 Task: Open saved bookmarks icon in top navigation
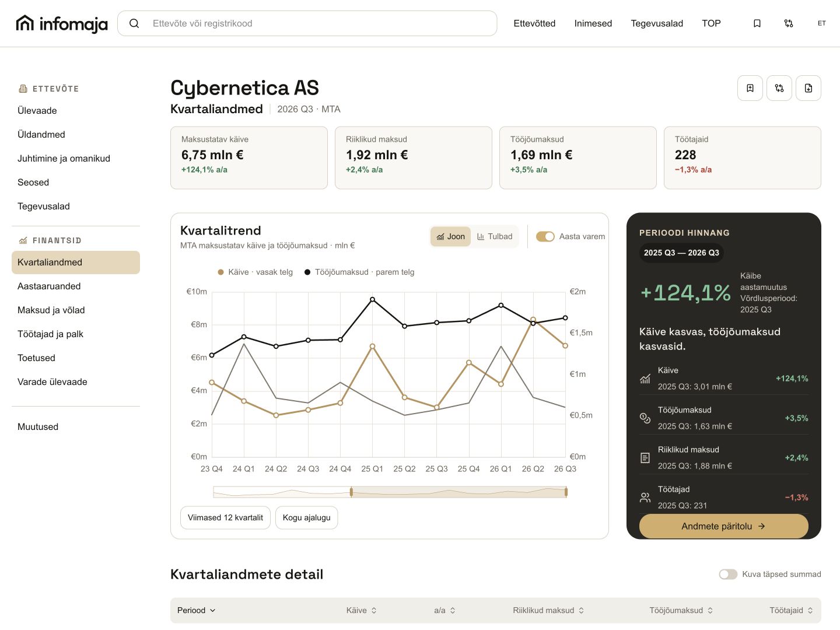click(x=757, y=23)
